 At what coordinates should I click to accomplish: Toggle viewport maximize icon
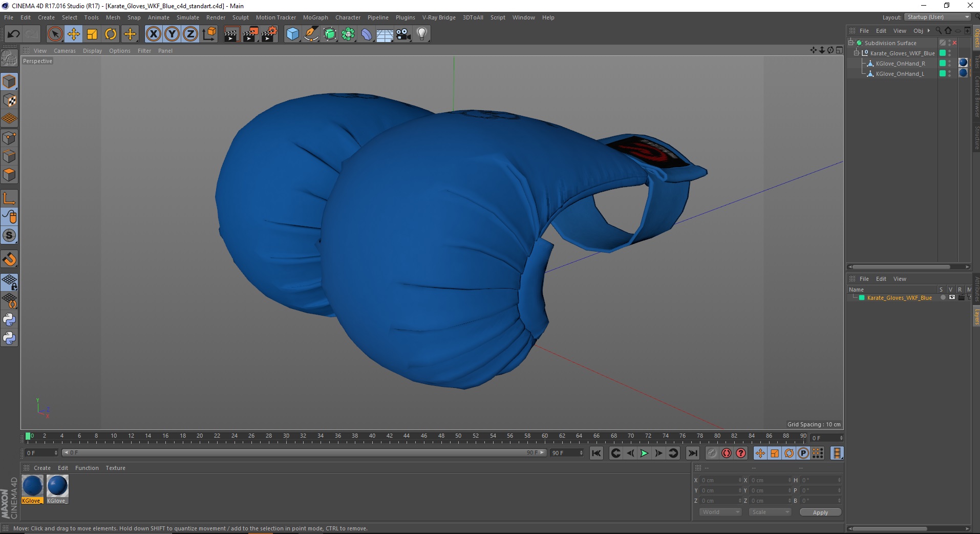[x=839, y=50]
